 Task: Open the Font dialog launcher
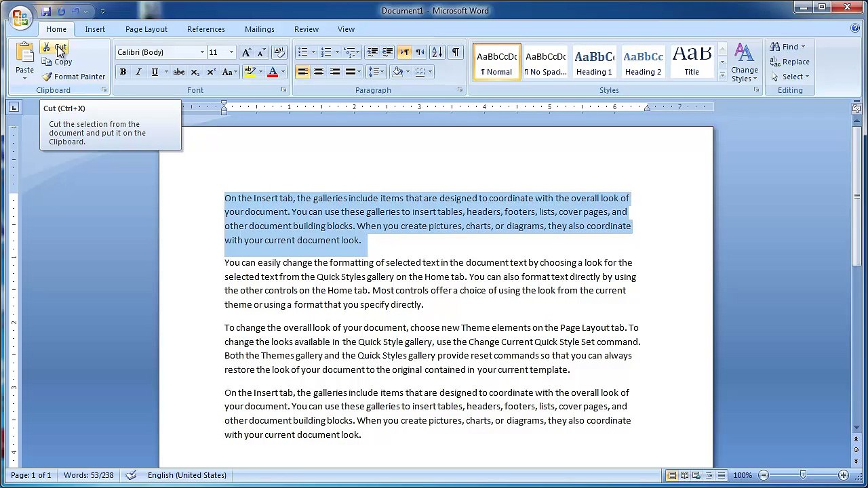pyautogui.click(x=283, y=90)
